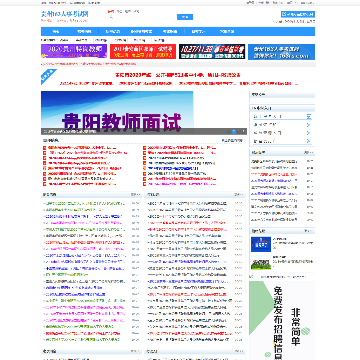Click the blue search button beside the search field
The image size is (360, 360).
(x=185, y=17)
